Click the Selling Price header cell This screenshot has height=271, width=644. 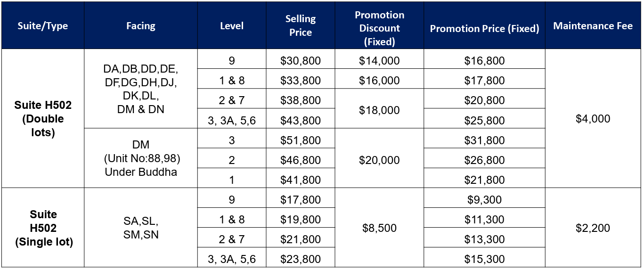(x=300, y=25)
